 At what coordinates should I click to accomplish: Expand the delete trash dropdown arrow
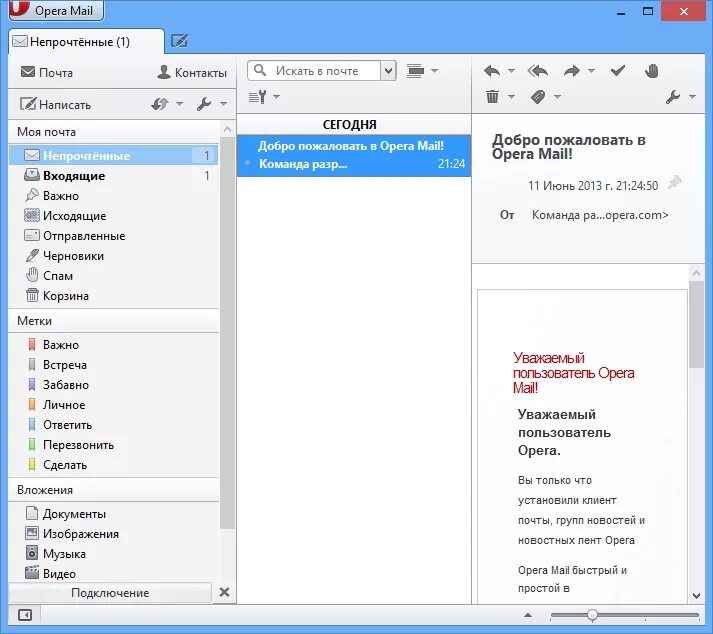pyautogui.click(x=511, y=96)
